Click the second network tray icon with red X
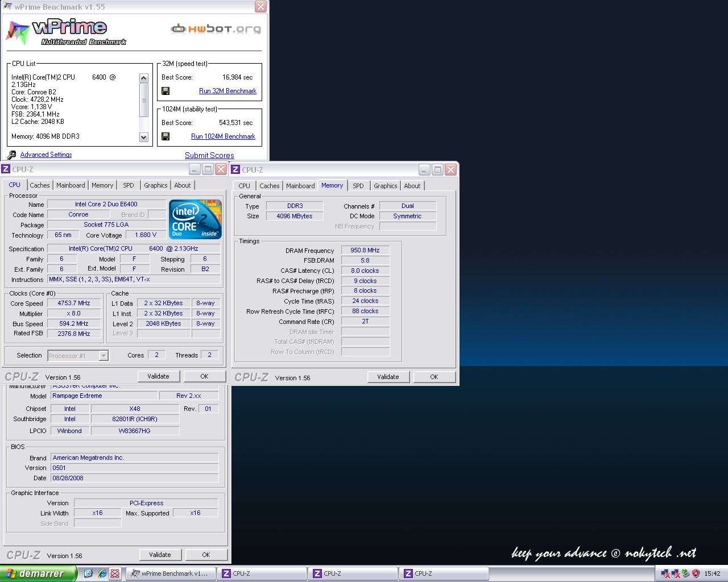728x582 pixels. (676, 573)
